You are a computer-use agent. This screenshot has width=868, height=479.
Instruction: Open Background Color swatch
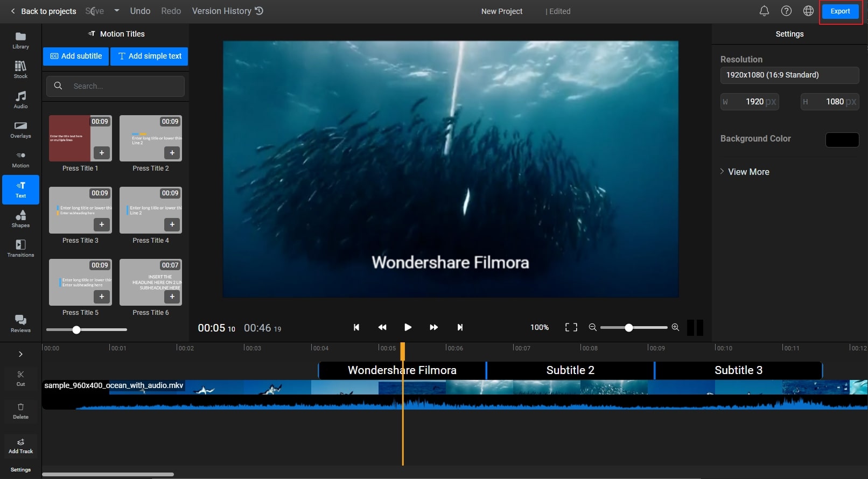[842, 139]
